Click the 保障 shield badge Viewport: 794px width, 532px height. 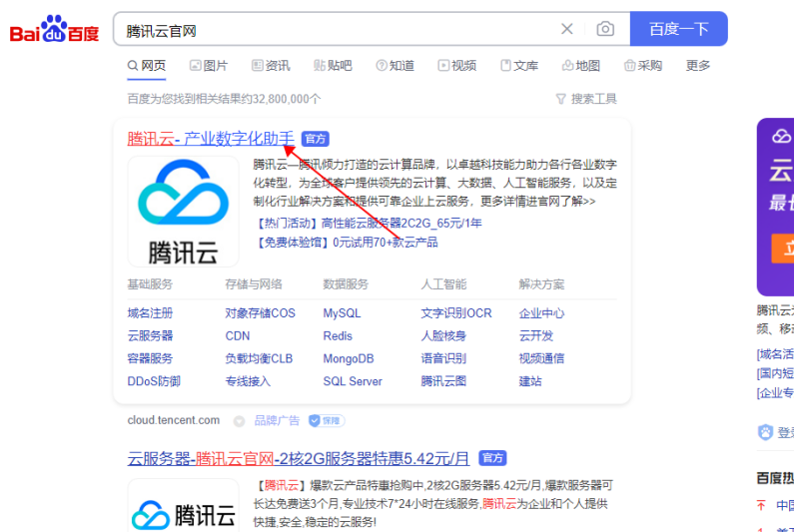pyautogui.click(x=327, y=420)
